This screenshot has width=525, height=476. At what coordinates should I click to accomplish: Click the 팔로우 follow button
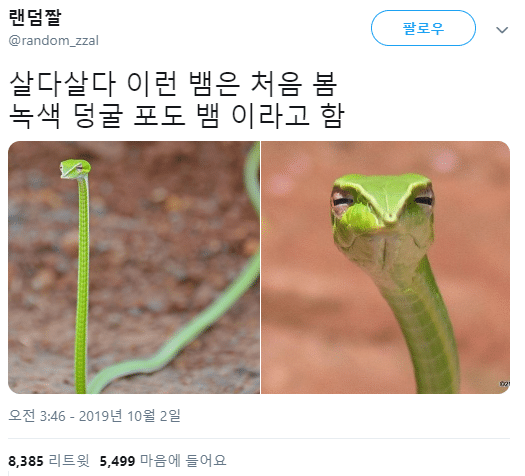(423, 28)
